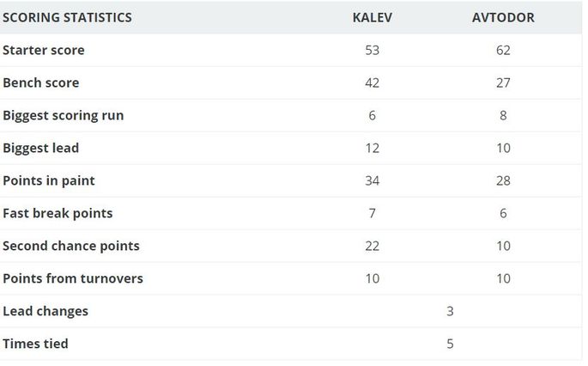This screenshot has width=588, height=366.
Task: Click Kalev's starter score value 53
Action: coord(373,51)
